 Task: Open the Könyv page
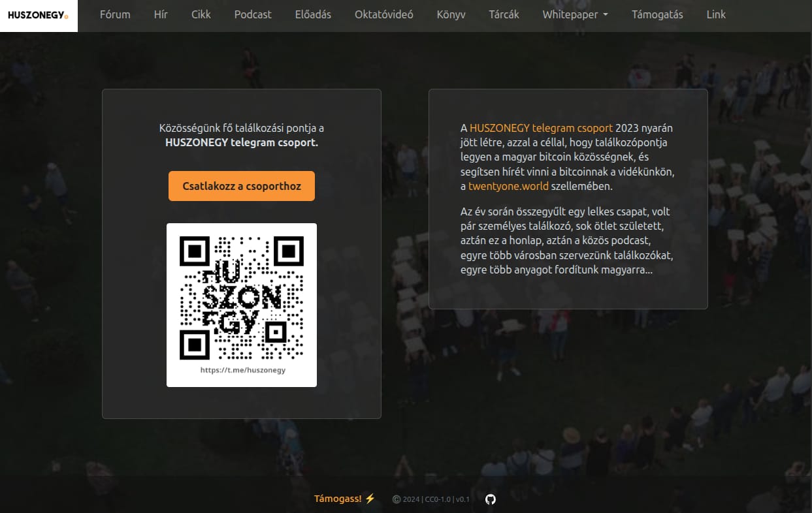pyautogui.click(x=451, y=14)
